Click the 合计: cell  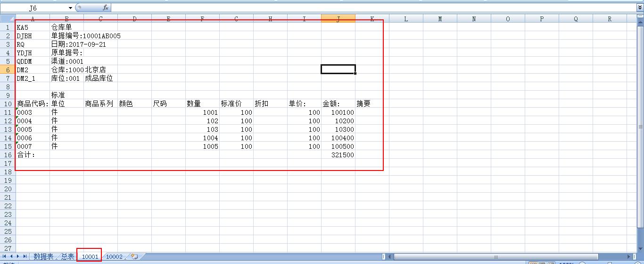pyautogui.click(x=33, y=154)
